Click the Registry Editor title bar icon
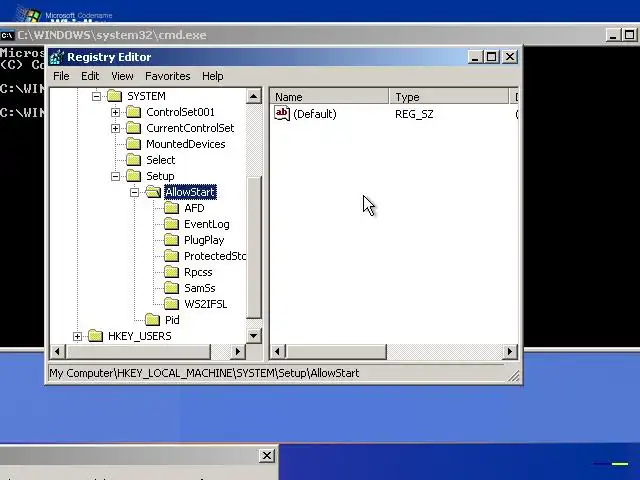This screenshot has width=640, height=480. pyautogui.click(x=57, y=57)
